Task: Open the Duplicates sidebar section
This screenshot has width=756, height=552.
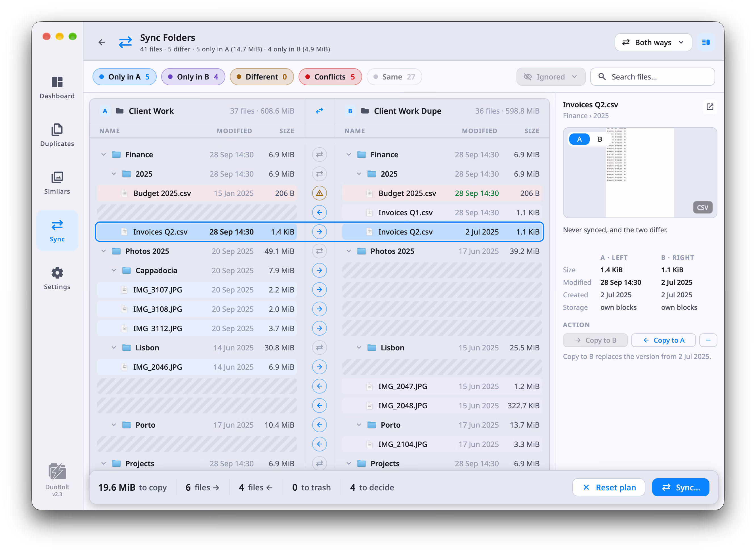Action: click(x=57, y=135)
